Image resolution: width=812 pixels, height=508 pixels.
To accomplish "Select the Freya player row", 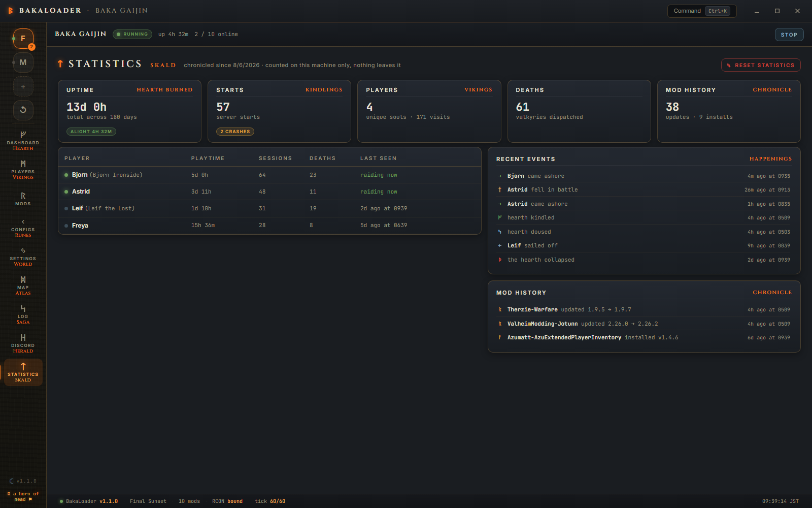I will [x=269, y=226].
